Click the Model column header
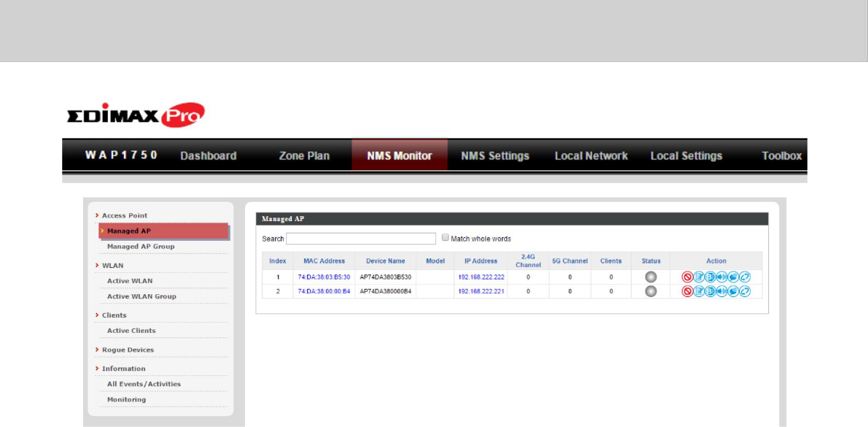 coord(435,261)
